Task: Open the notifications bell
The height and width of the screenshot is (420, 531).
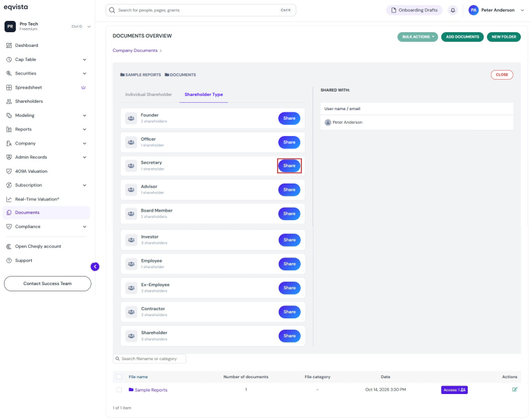Action: point(452,10)
